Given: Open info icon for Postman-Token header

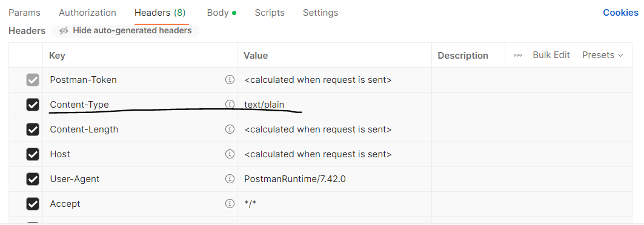Looking at the screenshot, I should pyautogui.click(x=230, y=80).
